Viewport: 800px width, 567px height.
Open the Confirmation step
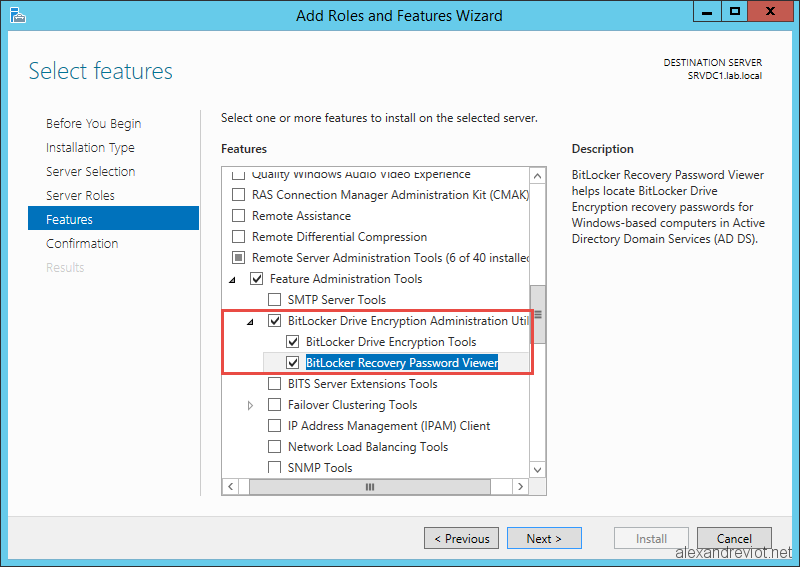coord(82,244)
